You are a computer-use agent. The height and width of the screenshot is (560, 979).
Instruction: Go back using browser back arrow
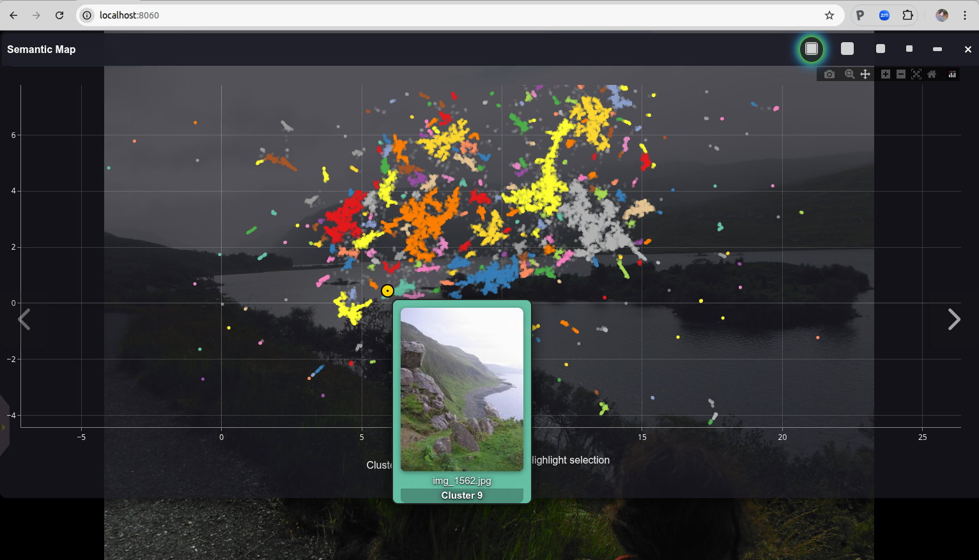click(x=13, y=15)
